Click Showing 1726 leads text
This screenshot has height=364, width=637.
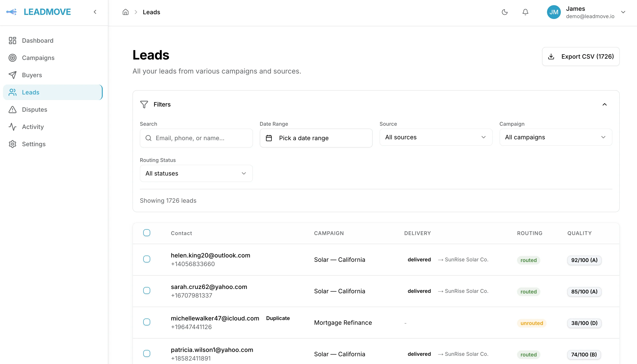(x=168, y=201)
